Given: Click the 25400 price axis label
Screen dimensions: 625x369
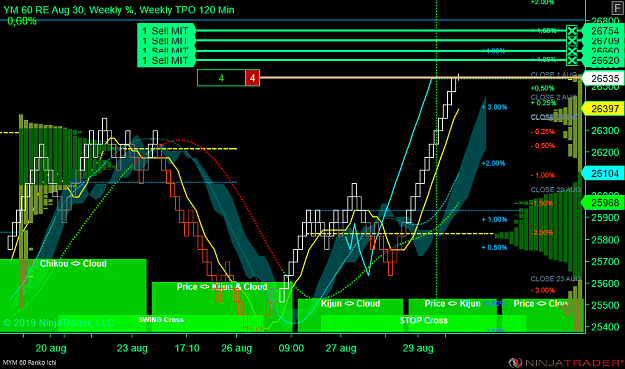Looking at the screenshot, I should [x=605, y=327].
